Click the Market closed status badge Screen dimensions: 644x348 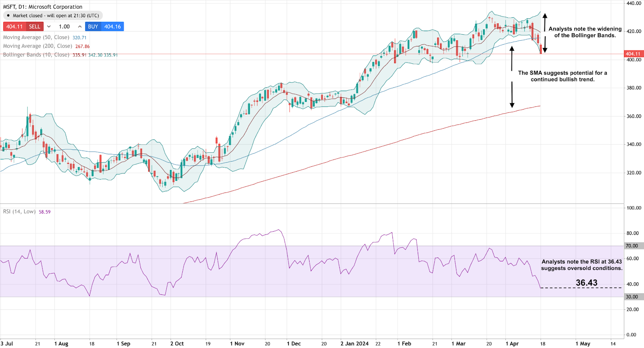[x=53, y=16]
